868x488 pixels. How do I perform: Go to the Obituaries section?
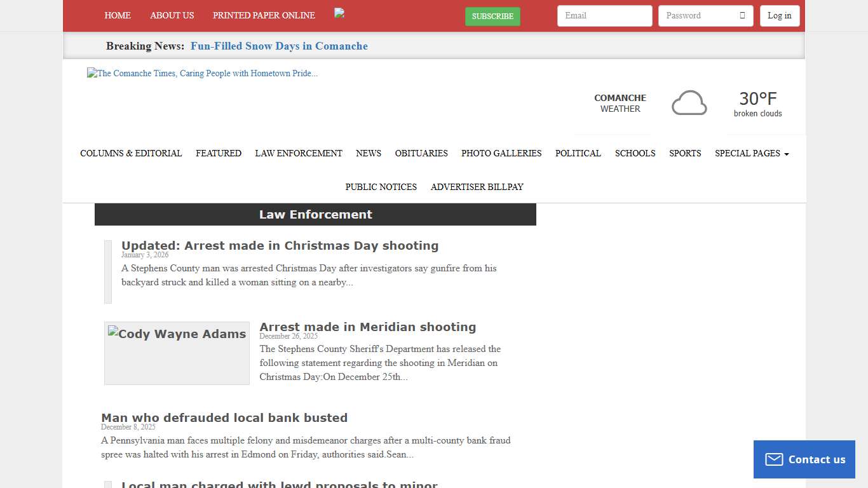pos(421,153)
